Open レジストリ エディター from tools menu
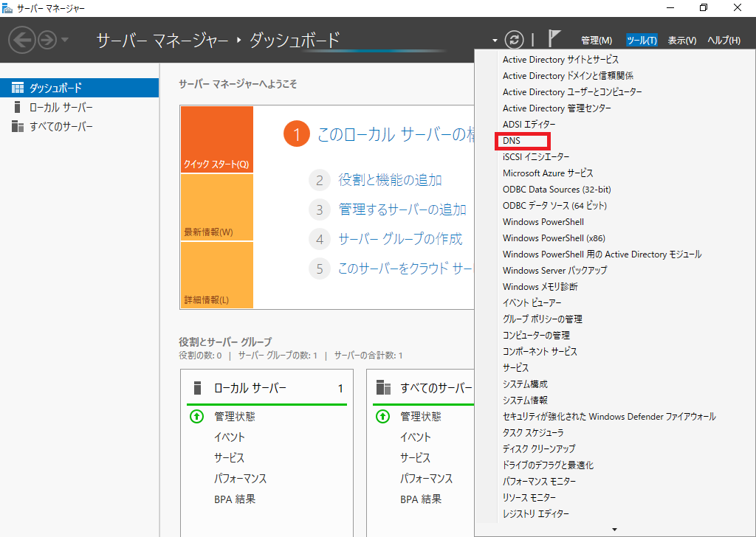Image resolution: width=756 pixels, height=537 pixels. point(536,513)
